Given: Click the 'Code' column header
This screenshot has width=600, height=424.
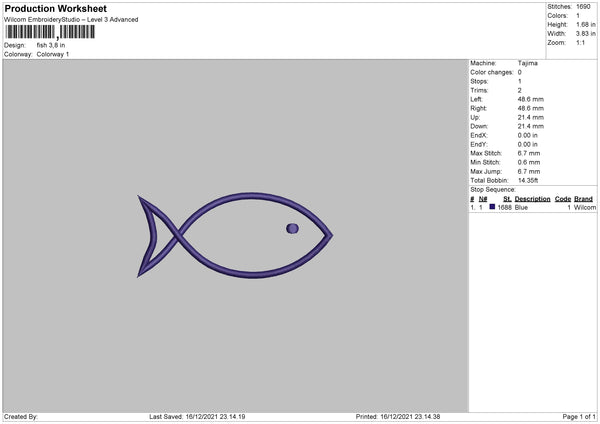Looking at the screenshot, I should click(x=563, y=199).
